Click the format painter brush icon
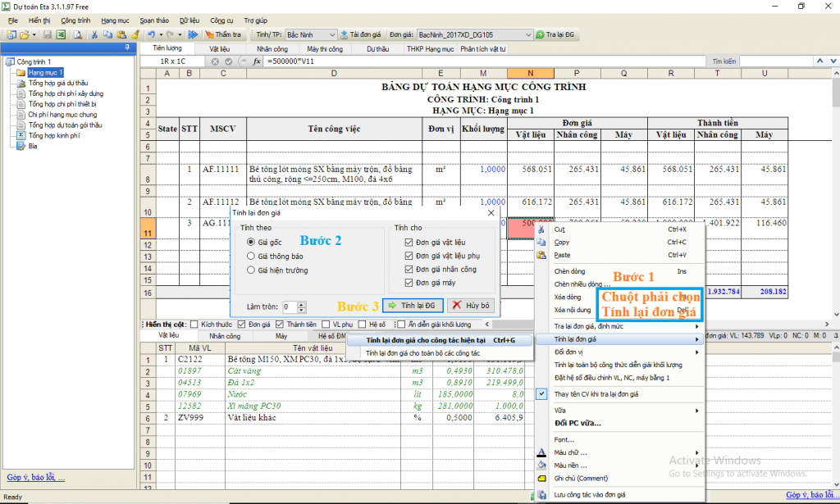 (x=135, y=35)
